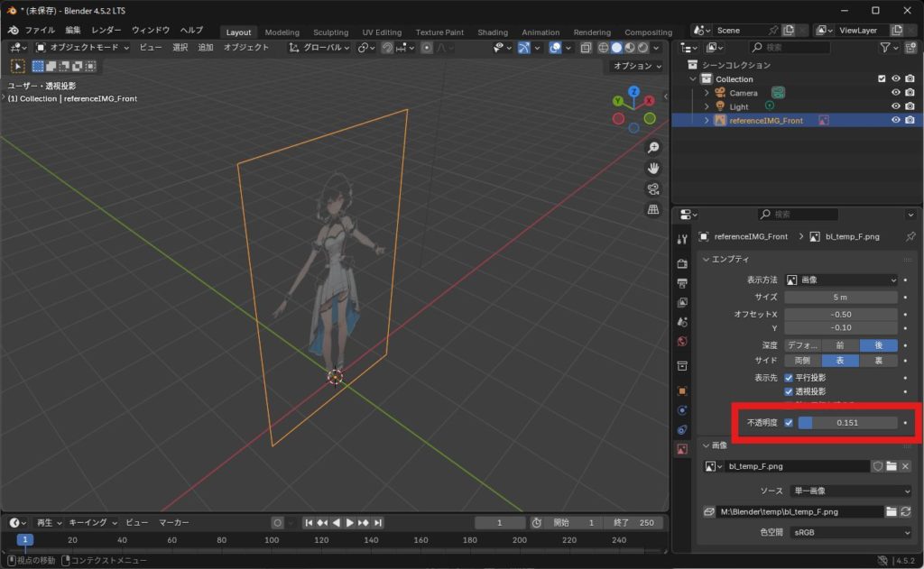Open the オブジェクトモード dropdown

coord(82,47)
